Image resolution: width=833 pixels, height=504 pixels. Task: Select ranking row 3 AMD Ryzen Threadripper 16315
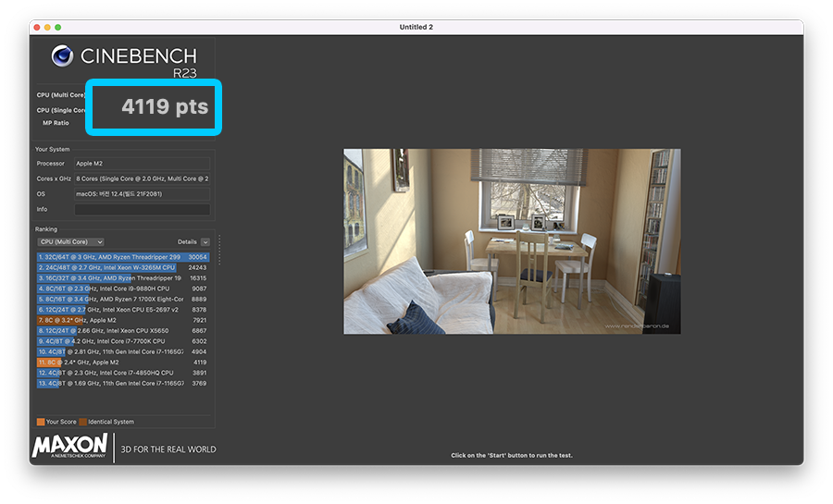click(x=123, y=278)
